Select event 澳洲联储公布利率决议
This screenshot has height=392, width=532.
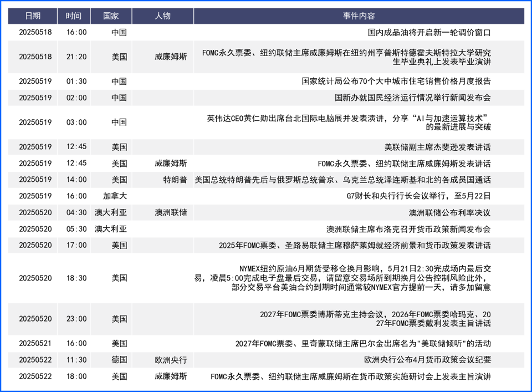pyautogui.click(x=449, y=213)
